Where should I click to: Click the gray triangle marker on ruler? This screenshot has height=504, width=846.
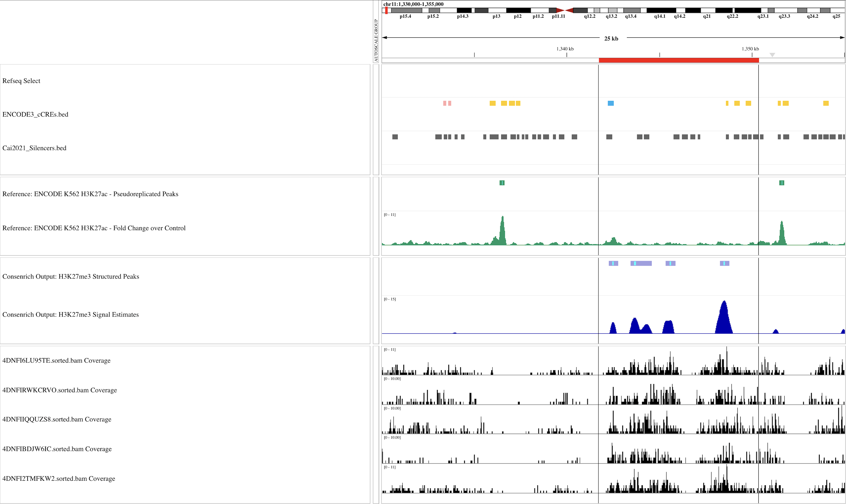point(772,55)
